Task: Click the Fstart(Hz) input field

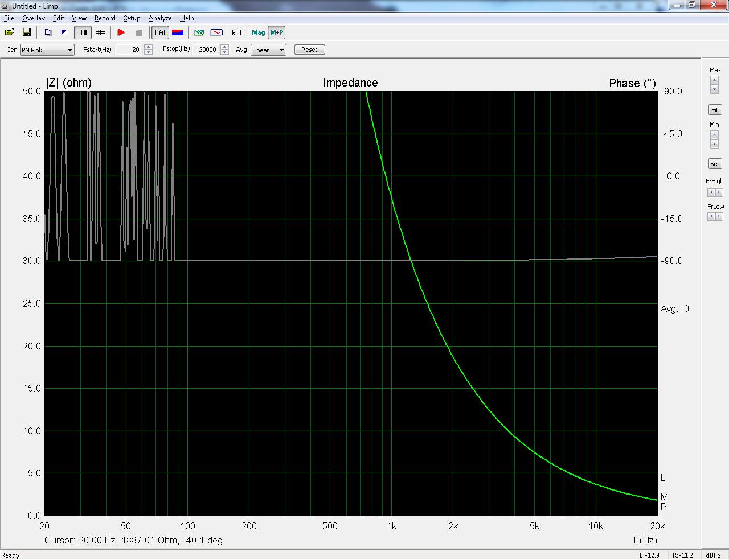Action: coord(128,50)
